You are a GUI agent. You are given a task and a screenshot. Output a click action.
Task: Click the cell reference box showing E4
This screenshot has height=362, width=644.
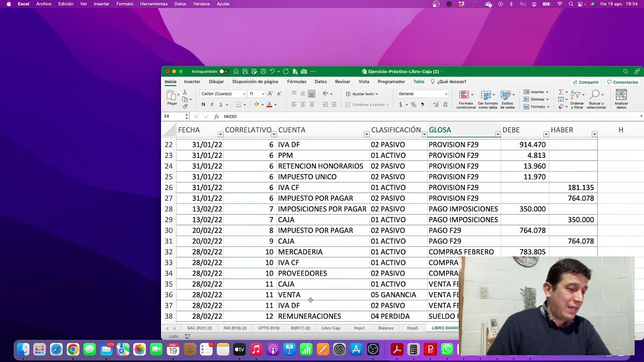click(175, 116)
